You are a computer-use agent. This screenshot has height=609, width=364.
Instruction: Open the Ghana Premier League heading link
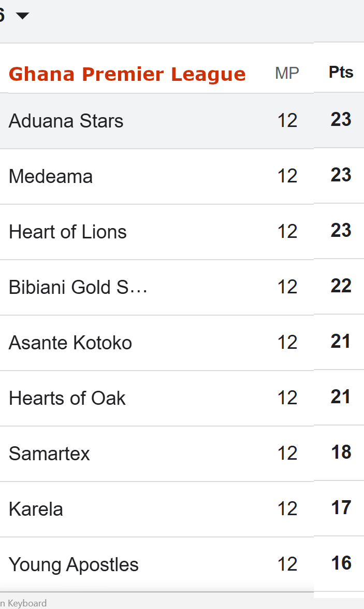[127, 74]
